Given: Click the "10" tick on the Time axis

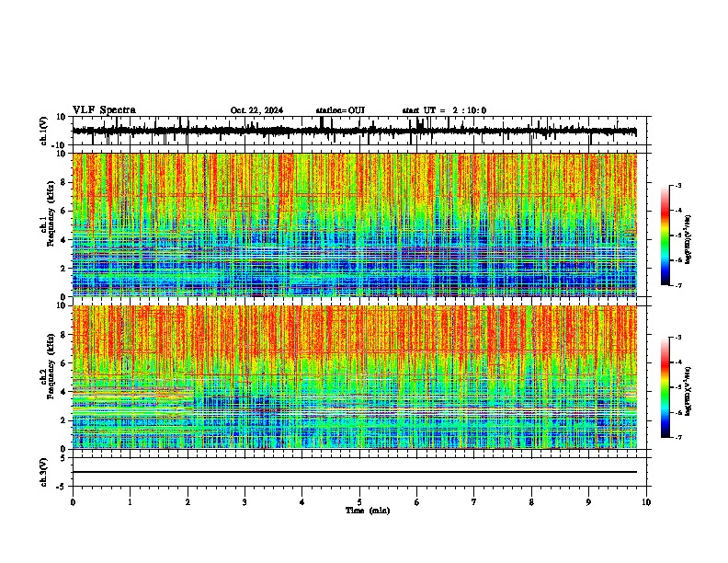Looking at the screenshot, I should pyautogui.click(x=646, y=502).
